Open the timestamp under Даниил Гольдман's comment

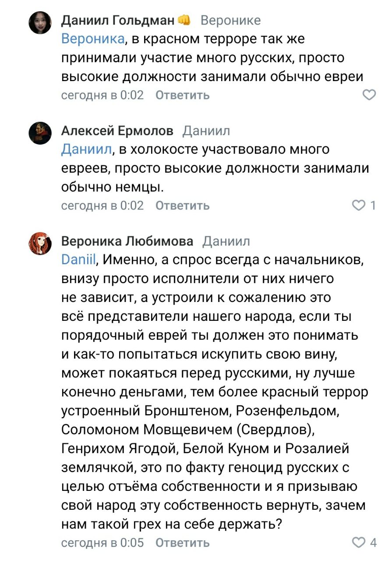click(102, 95)
